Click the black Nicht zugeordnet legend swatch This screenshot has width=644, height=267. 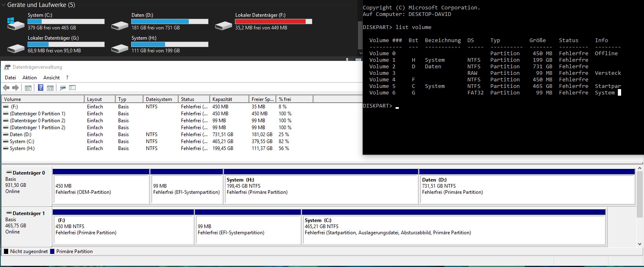[6, 251]
